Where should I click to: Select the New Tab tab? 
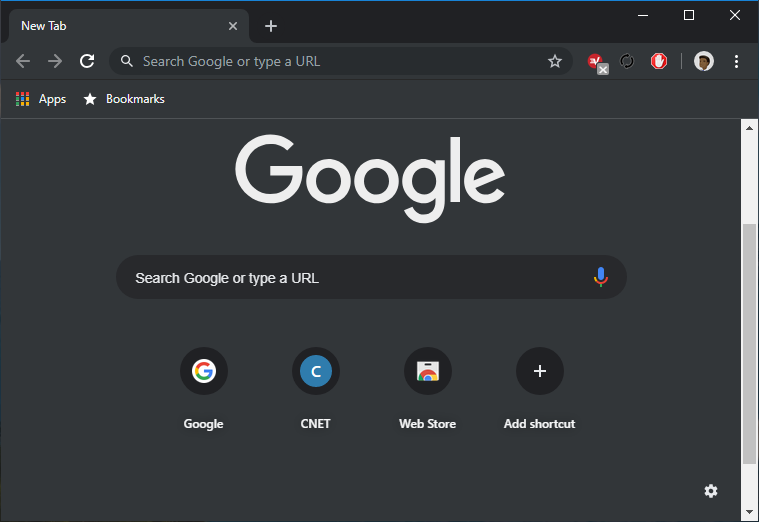129,26
